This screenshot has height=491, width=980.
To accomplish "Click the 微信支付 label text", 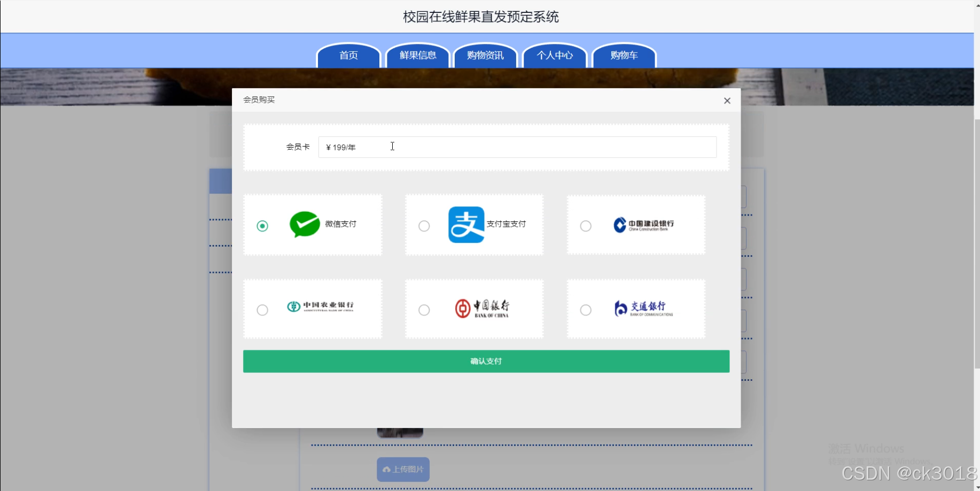I will tap(341, 224).
